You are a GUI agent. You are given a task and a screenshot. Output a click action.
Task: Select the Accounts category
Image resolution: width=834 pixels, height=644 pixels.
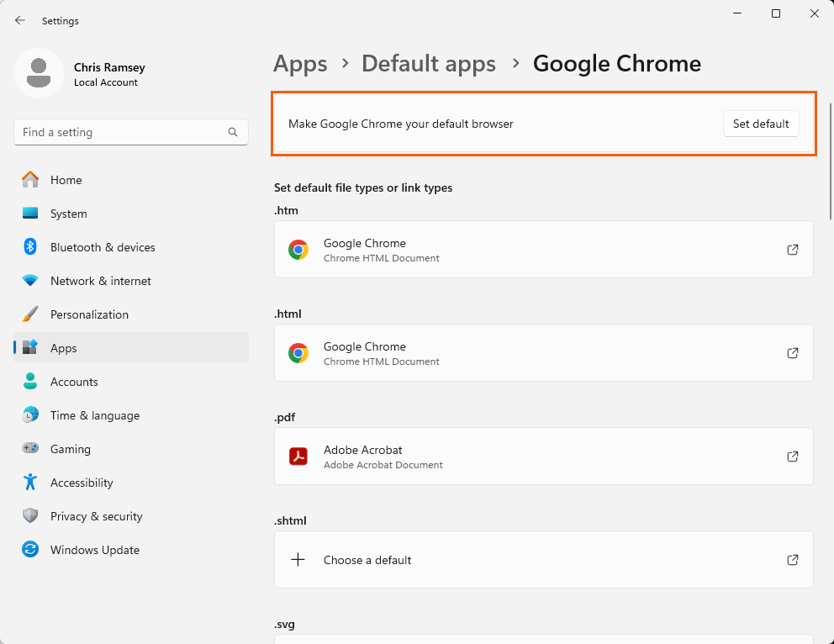131,381
